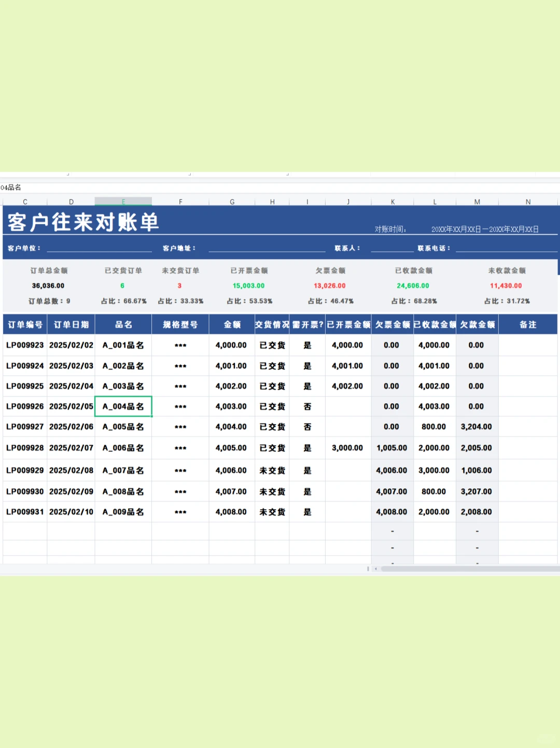This screenshot has width=560, height=748.
Task: Select the 否 cell for LP009926
Action: click(x=307, y=406)
